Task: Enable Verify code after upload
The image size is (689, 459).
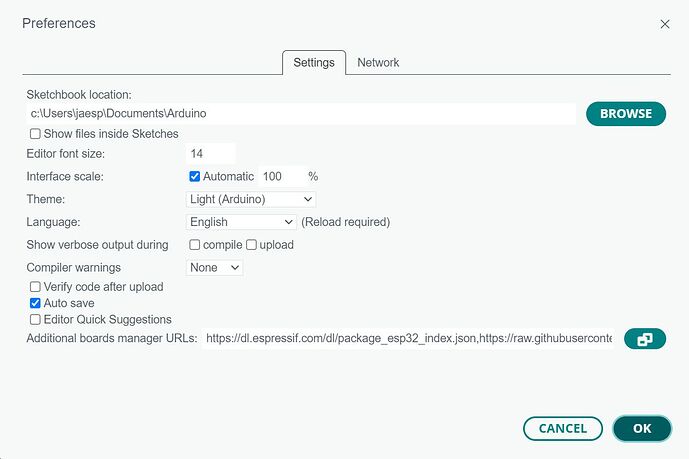Action: click(36, 287)
